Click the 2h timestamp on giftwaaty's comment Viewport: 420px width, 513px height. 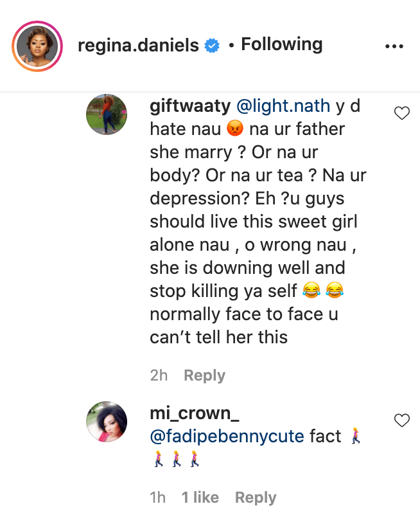click(x=159, y=375)
